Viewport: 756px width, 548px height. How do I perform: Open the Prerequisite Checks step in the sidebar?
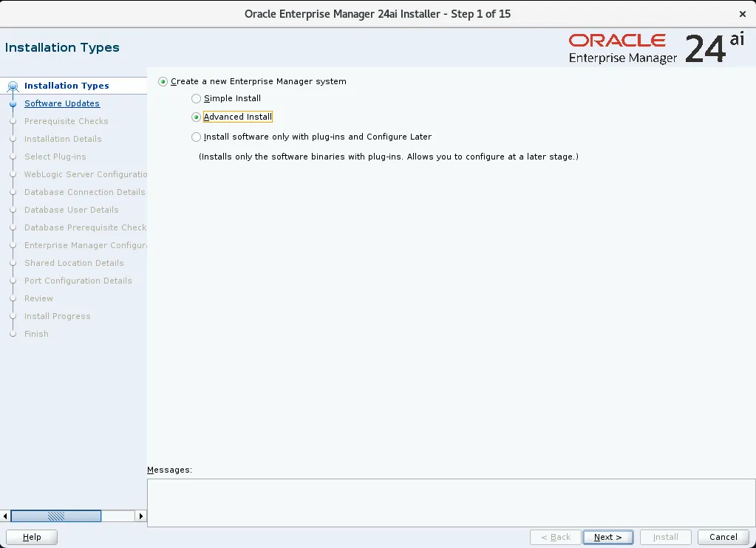(x=66, y=121)
